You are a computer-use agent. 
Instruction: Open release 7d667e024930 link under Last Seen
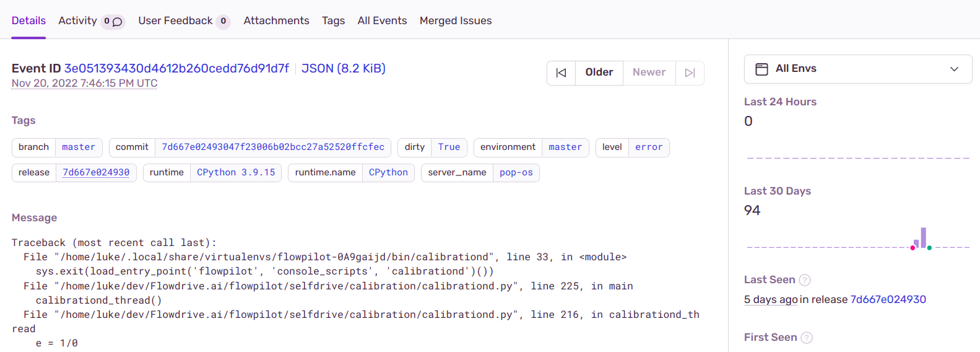tap(888, 299)
